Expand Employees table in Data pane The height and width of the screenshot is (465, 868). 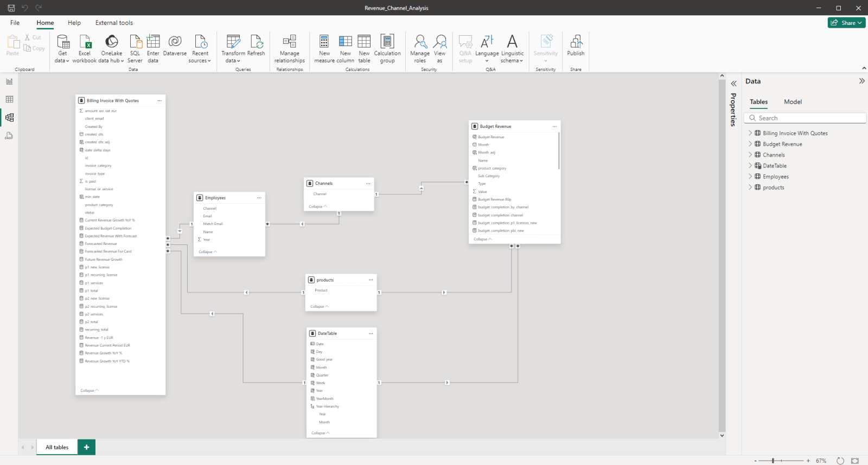tap(750, 176)
